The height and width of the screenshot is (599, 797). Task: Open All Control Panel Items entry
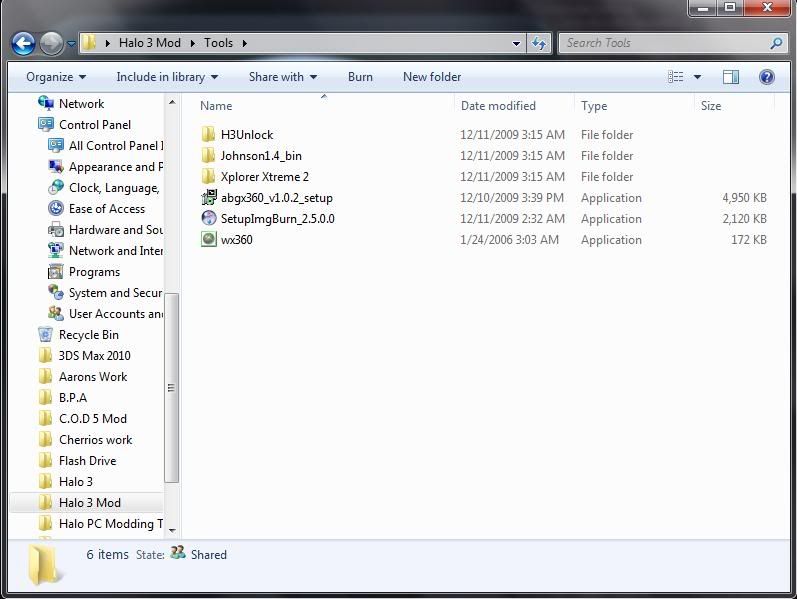pos(116,146)
